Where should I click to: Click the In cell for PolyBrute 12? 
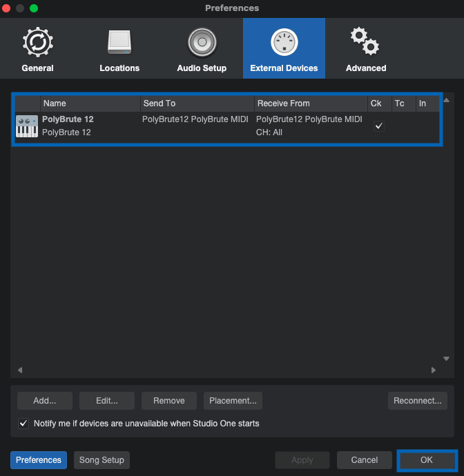click(427, 126)
